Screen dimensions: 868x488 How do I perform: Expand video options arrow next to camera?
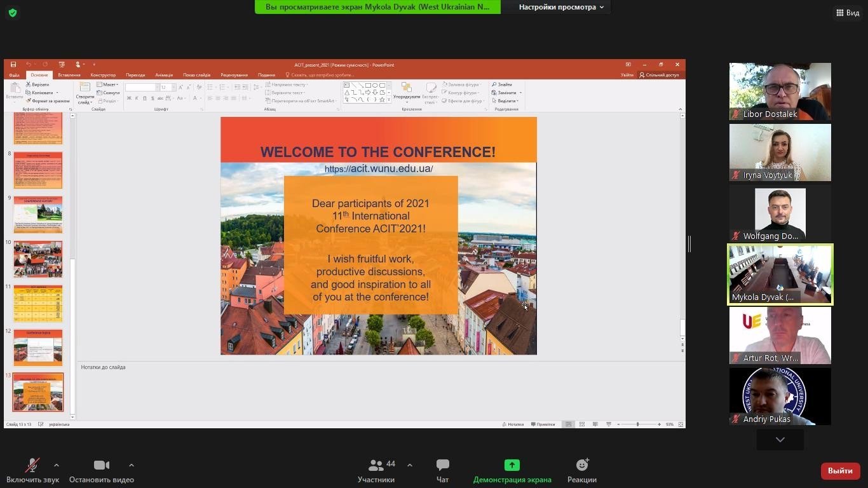132,465
